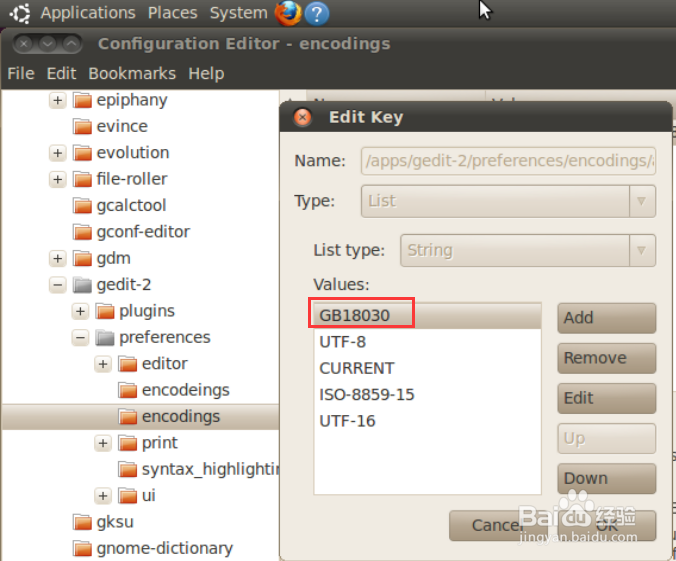The image size is (676, 561).
Task: Select the ui folder icon
Action: [x=128, y=495]
